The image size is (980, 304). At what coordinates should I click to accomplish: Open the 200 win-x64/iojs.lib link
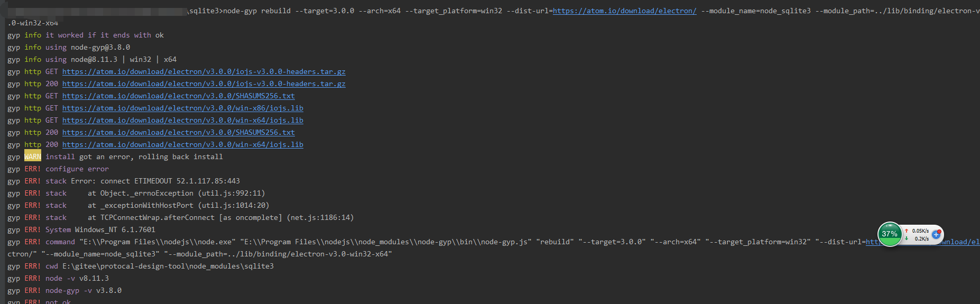pos(182,144)
